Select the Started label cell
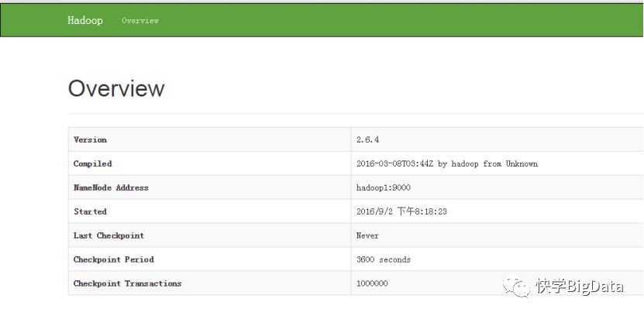Viewport: 644px width, 316px height. [90, 211]
